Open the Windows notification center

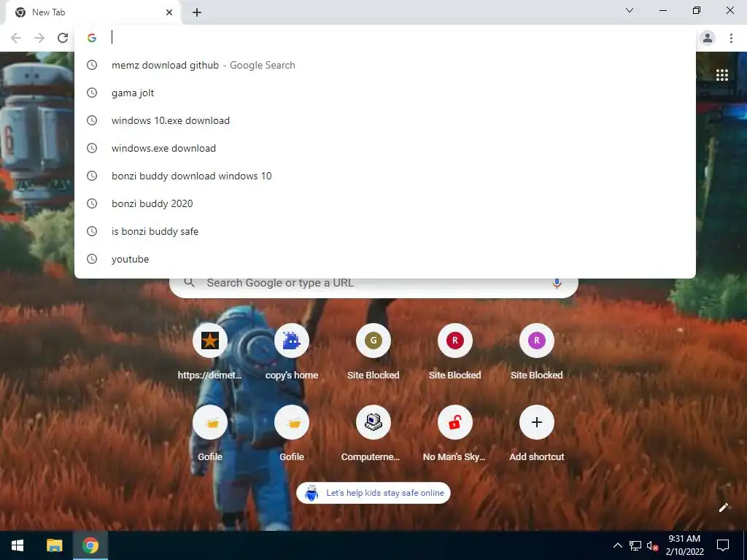point(723,545)
